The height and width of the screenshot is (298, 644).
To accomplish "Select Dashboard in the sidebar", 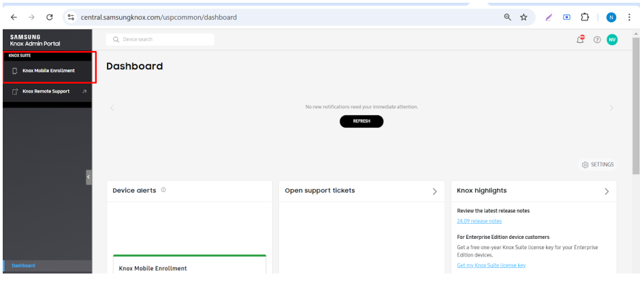I will click(47, 265).
